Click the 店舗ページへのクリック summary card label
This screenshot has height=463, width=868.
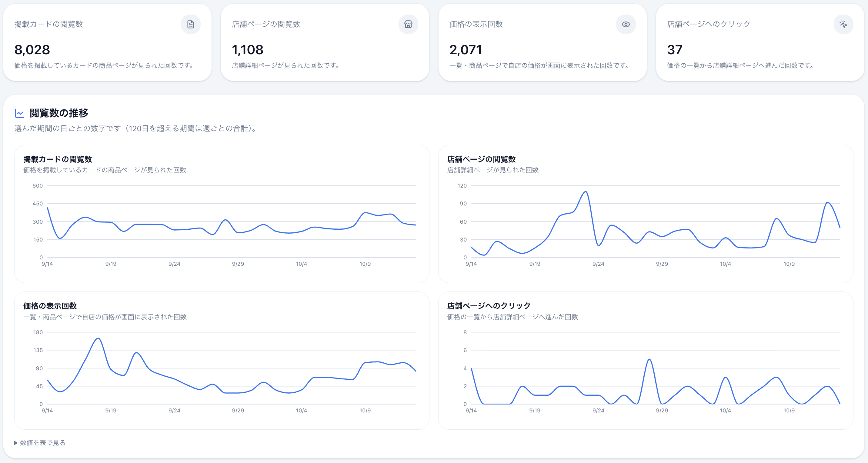click(x=708, y=24)
